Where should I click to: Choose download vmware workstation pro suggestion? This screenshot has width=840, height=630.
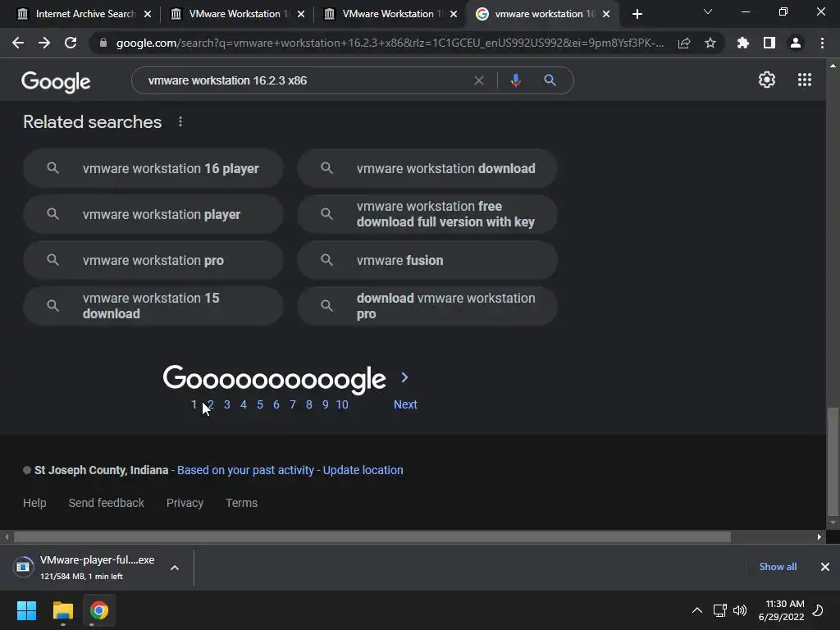click(x=427, y=306)
